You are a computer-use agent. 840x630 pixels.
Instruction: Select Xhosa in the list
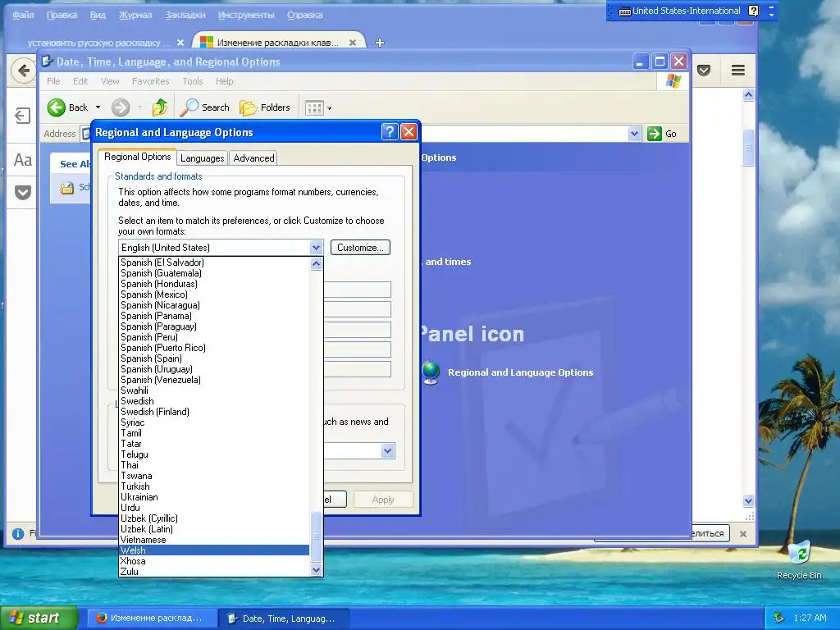coord(214,561)
